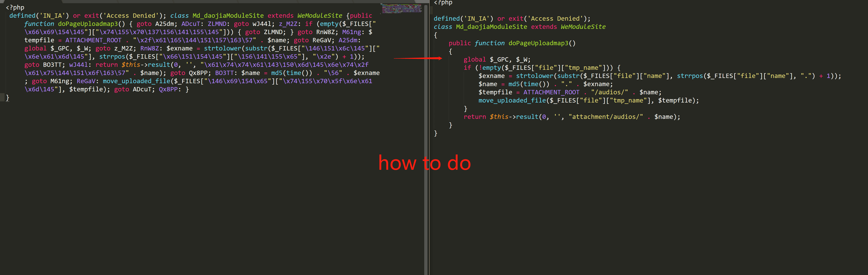868x275 pixels.
Task: Click strtolower in the right pane
Action: tap(535, 76)
